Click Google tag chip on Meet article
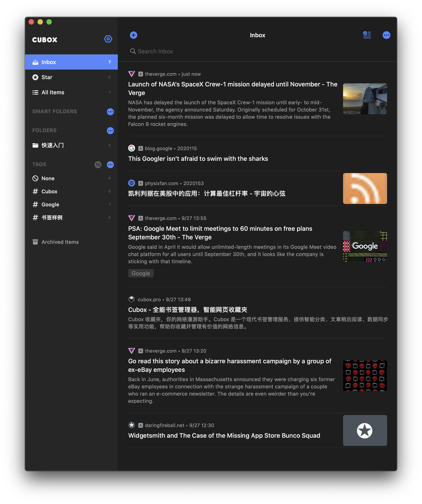 [141, 273]
